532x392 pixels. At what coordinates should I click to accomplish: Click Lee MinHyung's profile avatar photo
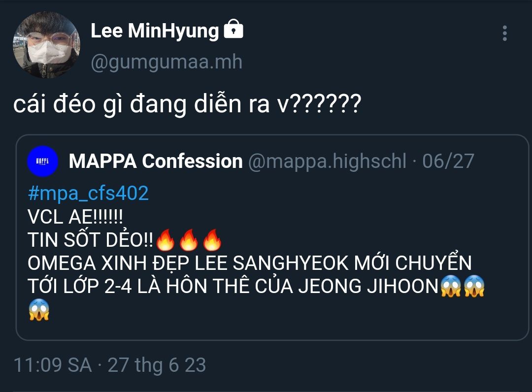click(46, 46)
